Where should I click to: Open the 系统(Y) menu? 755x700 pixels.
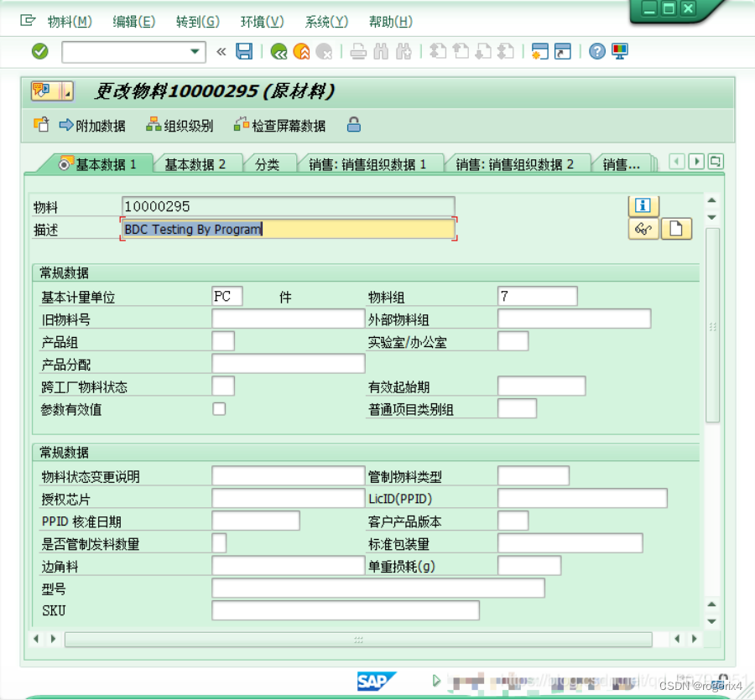tap(326, 21)
